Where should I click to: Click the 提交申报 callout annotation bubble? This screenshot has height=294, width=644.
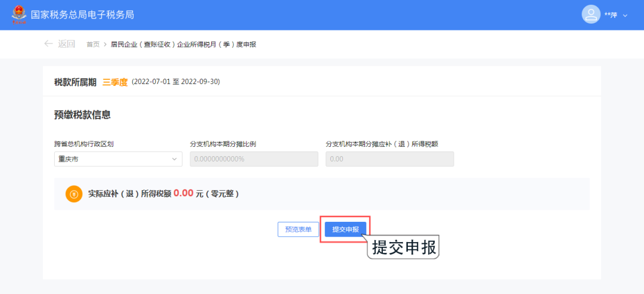(405, 247)
